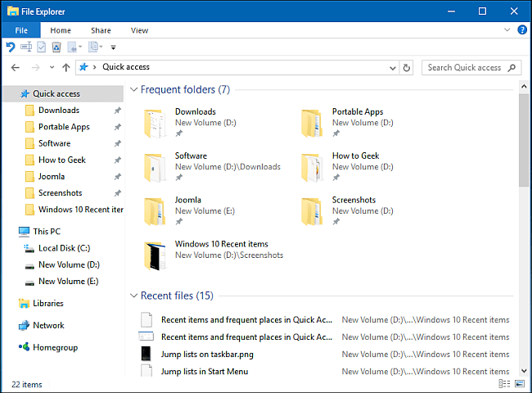The image size is (532, 393).
Task: Open Jump lists on taskbar.png recent file
Action: pos(207,355)
